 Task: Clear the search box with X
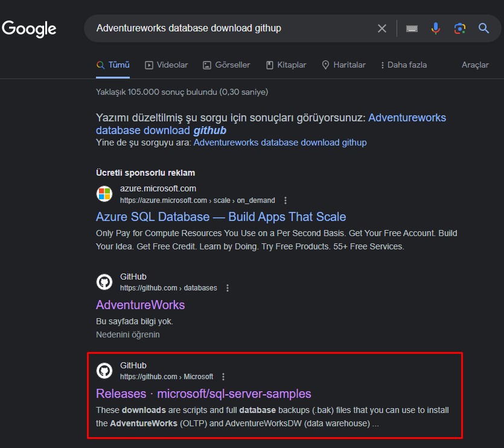[382, 28]
